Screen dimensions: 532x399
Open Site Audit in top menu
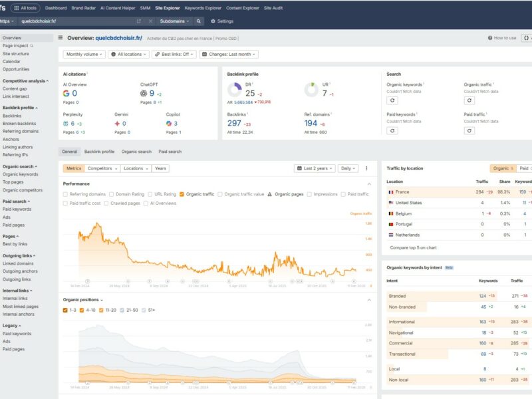click(273, 8)
